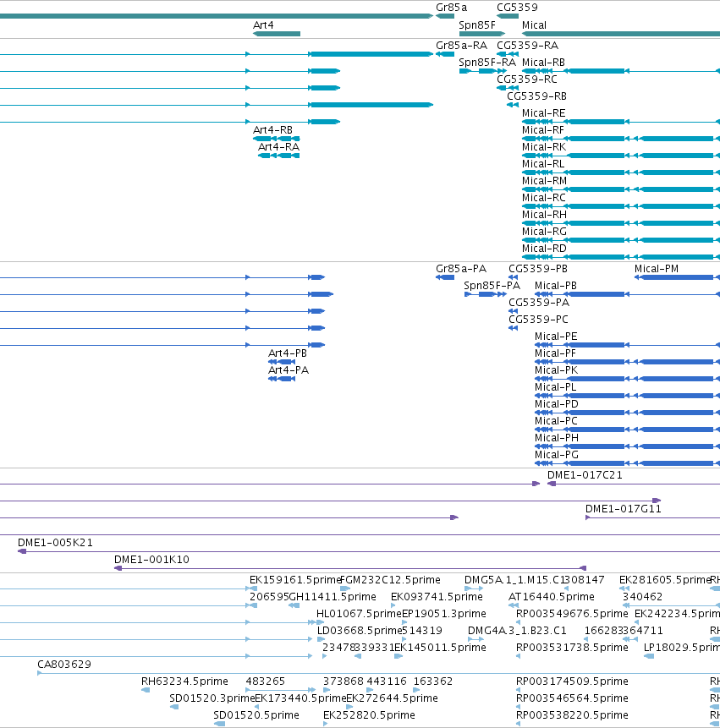Open the RP003546564.5prime EST label
Screen dimensions: 720x728
point(572,698)
